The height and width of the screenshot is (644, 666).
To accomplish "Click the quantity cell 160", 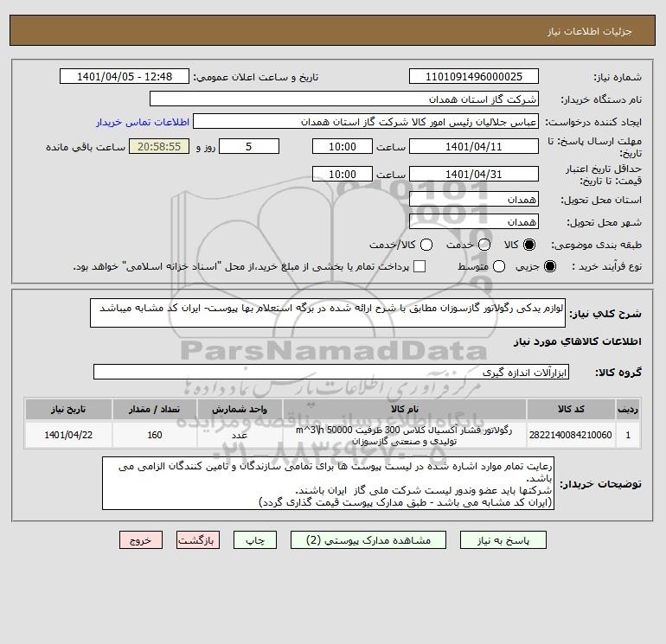I will point(155,435).
